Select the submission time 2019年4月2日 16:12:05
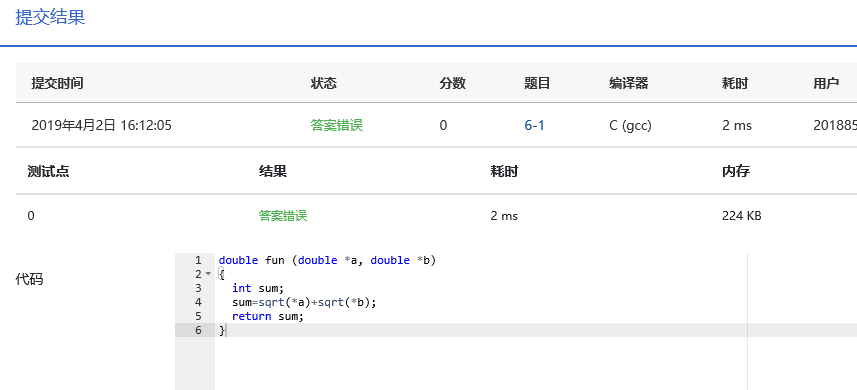Image resolution: width=857 pixels, height=390 pixels. 102,126
